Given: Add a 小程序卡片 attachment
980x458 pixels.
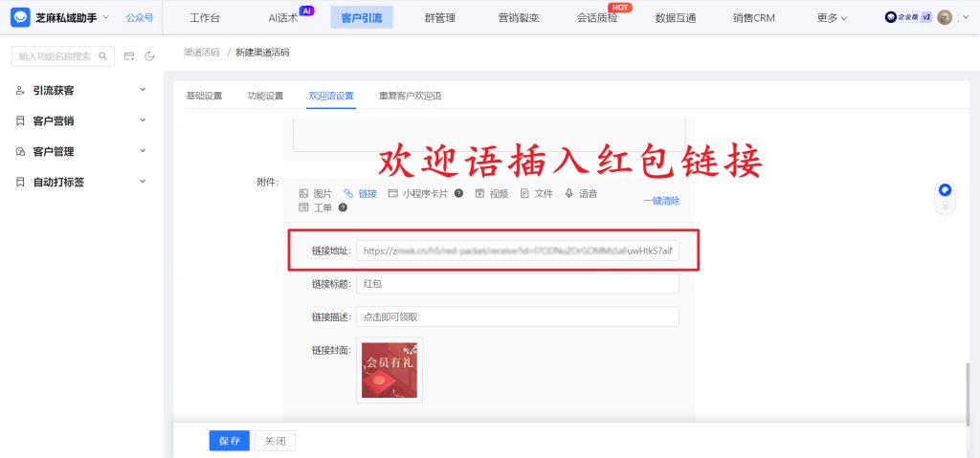Looking at the screenshot, I should pos(418,194).
